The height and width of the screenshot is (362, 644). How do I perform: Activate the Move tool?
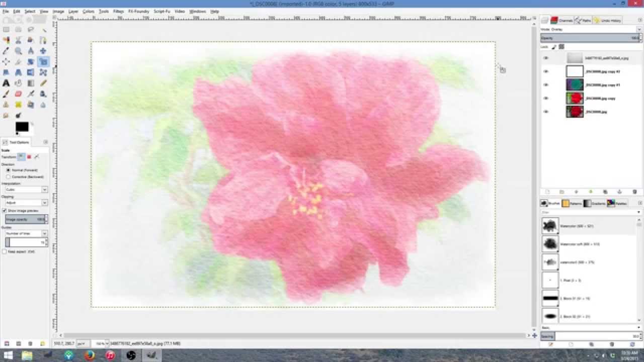click(x=43, y=50)
